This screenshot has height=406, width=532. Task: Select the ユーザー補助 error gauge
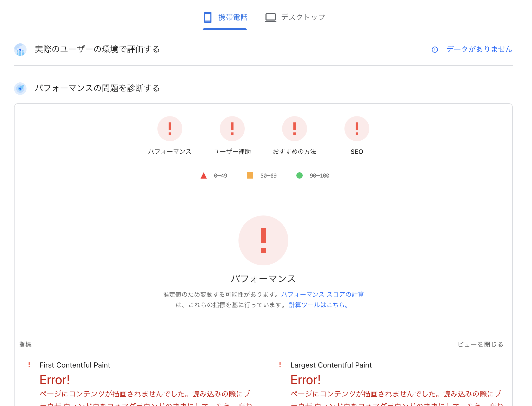pyautogui.click(x=232, y=129)
